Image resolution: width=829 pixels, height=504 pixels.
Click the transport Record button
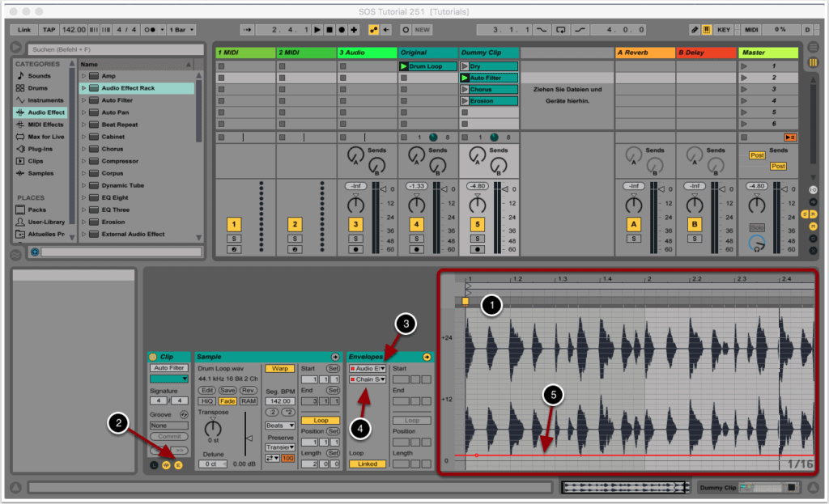click(x=341, y=30)
